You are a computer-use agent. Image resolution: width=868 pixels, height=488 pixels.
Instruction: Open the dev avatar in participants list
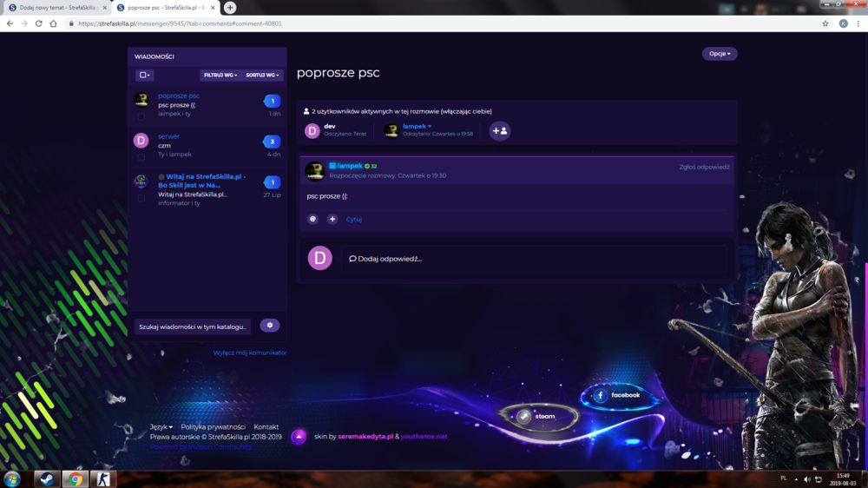(x=312, y=131)
